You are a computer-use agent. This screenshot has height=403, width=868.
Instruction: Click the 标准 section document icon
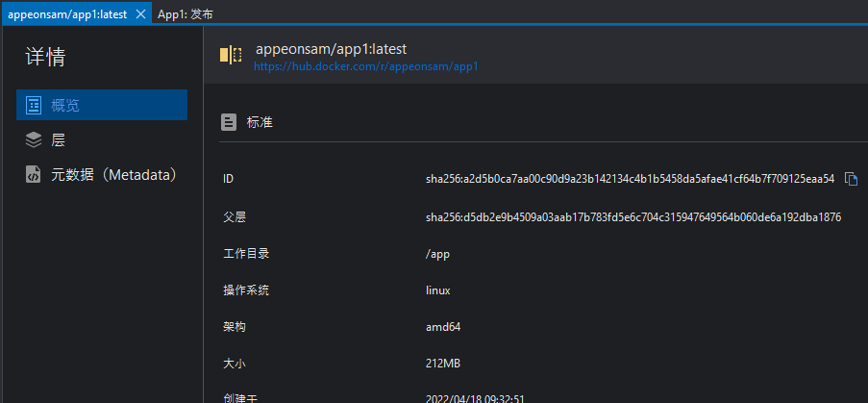(x=229, y=122)
